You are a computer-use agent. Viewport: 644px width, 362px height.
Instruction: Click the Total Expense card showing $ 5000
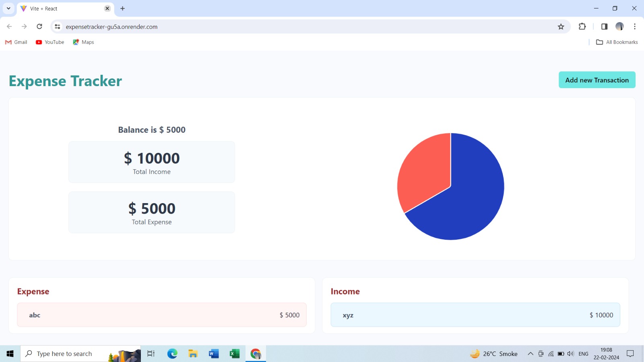coord(152,212)
